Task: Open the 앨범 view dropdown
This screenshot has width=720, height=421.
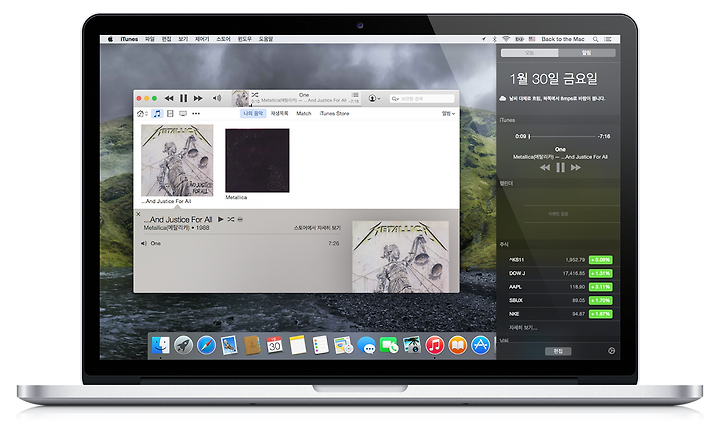Action: (448, 113)
